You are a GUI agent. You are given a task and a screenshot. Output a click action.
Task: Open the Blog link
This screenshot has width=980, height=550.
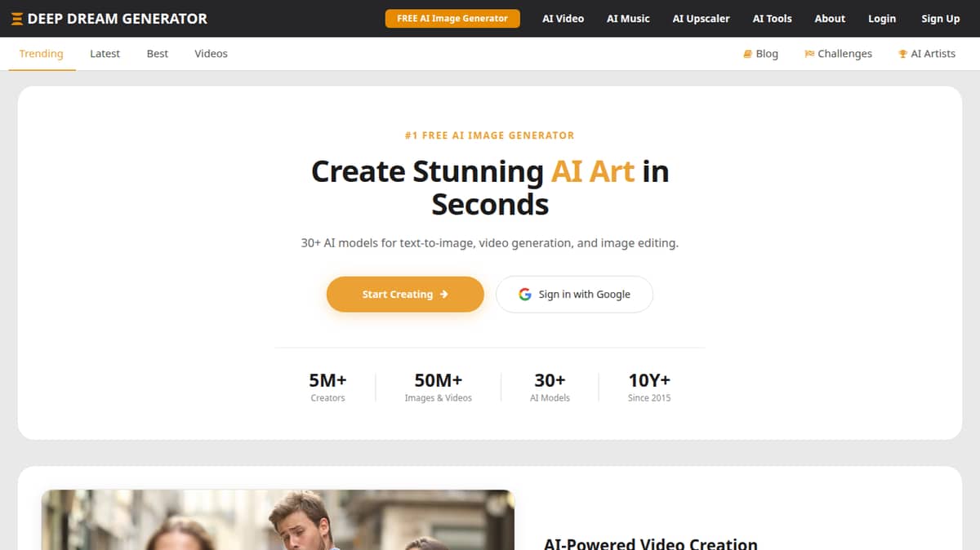coord(760,54)
